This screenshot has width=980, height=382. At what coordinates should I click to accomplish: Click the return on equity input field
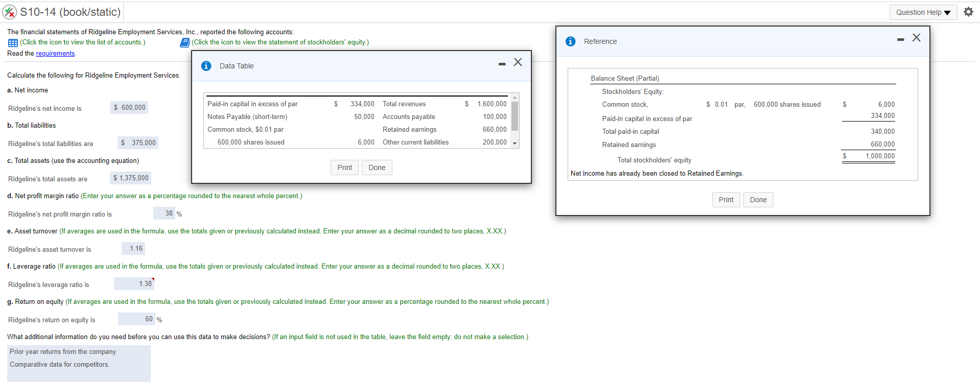pos(136,319)
